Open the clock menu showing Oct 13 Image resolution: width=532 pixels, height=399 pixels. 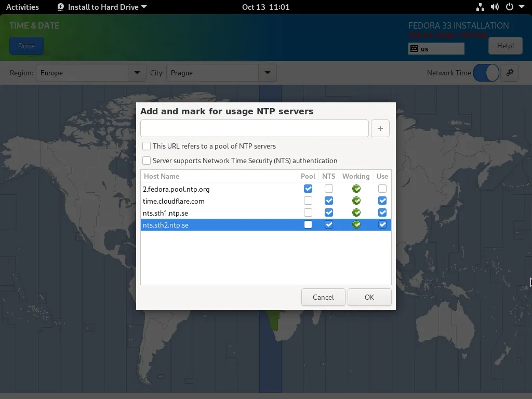[265, 7]
